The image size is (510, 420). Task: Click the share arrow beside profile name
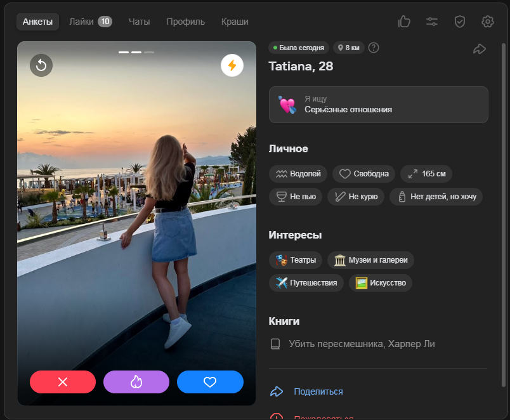tap(480, 49)
